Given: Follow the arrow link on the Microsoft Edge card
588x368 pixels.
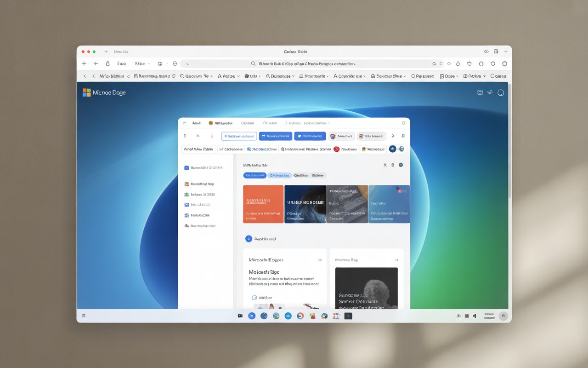Looking at the screenshot, I should pyautogui.click(x=320, y=260).
